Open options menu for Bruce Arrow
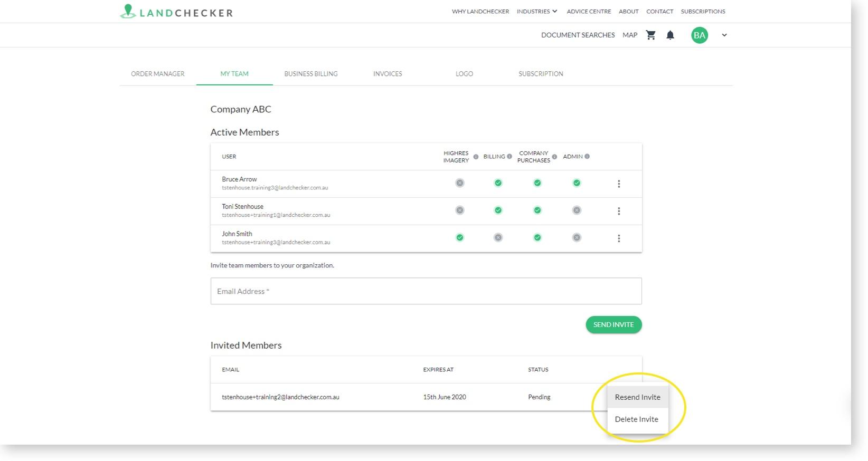The height and width of the screenshot is (461, 868). click(x=619, y=184)
